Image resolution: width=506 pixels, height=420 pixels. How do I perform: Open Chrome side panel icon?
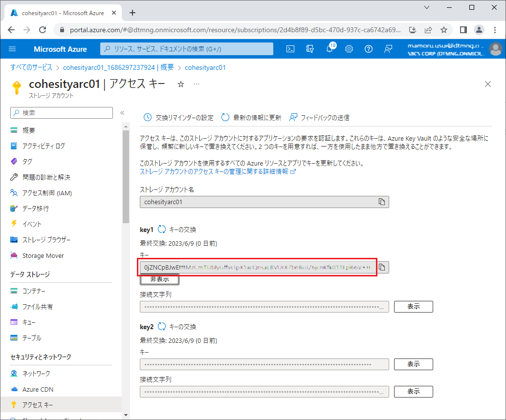tap(463, 30)
